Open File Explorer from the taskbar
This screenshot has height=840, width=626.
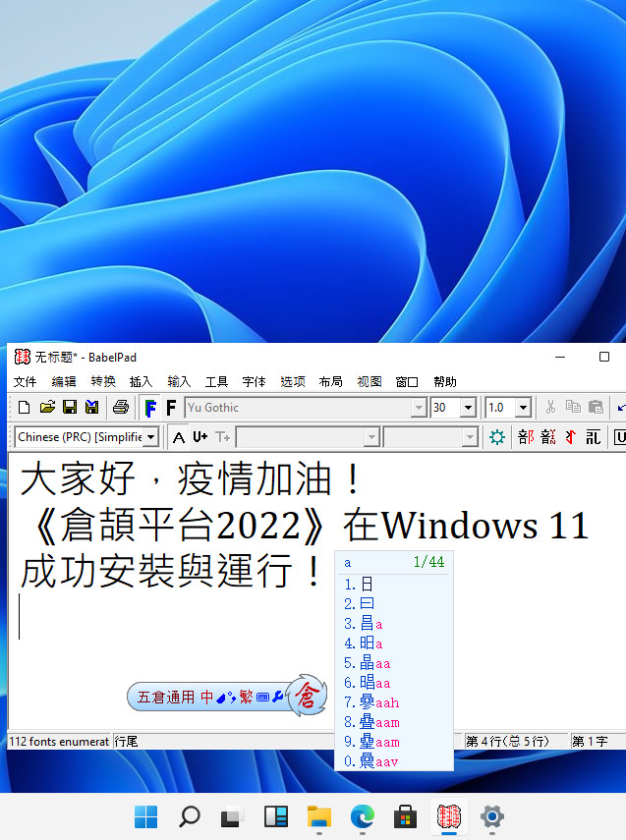click(x=319, y=816)
